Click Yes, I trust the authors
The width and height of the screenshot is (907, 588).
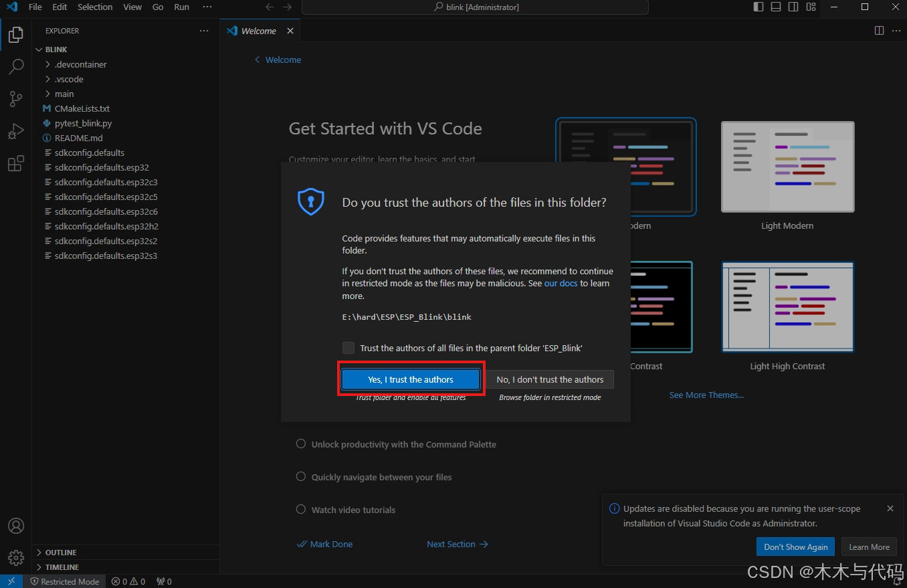pyautogui.click(x=411, y=379)
